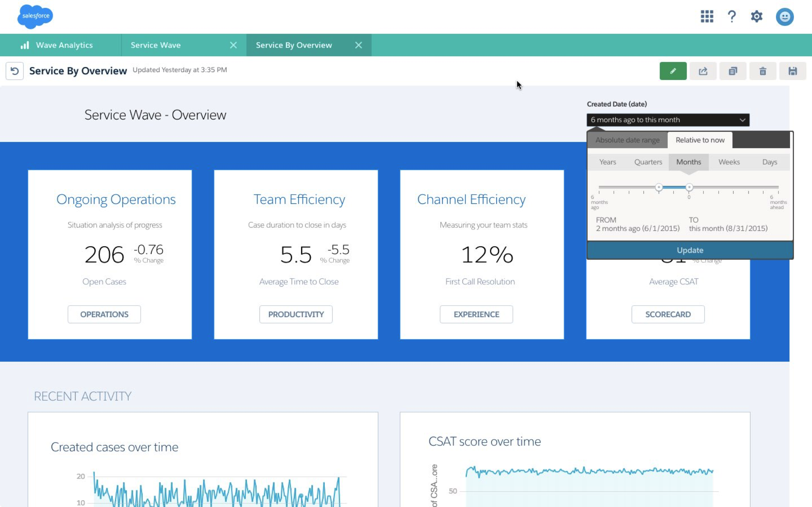812x507 pixels.
Task: Open the Created Date range dropdown
Action: click(x=668, y=120)
